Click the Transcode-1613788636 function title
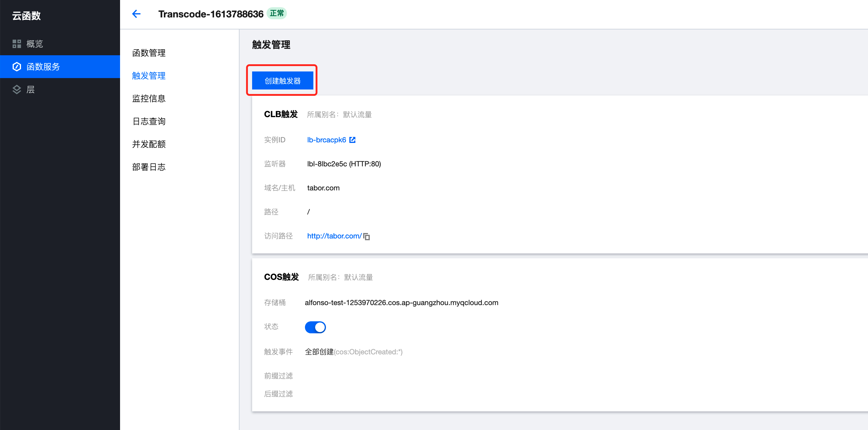868x430 pixels. [211, 14]
